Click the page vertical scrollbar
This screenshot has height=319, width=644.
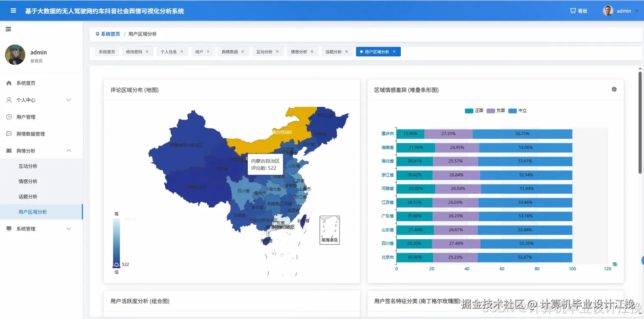coord(640,123)
